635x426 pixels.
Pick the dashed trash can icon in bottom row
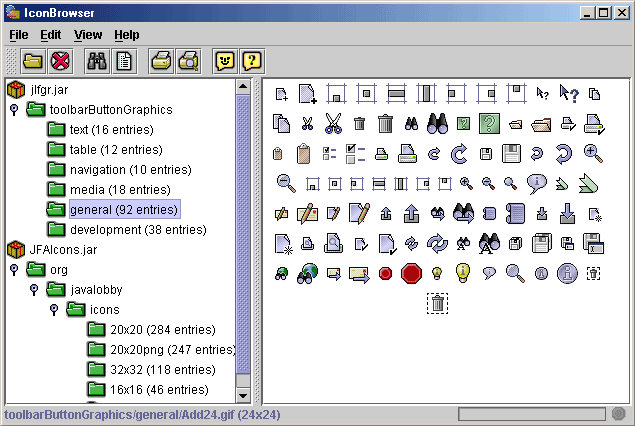[x=437, y=303]
